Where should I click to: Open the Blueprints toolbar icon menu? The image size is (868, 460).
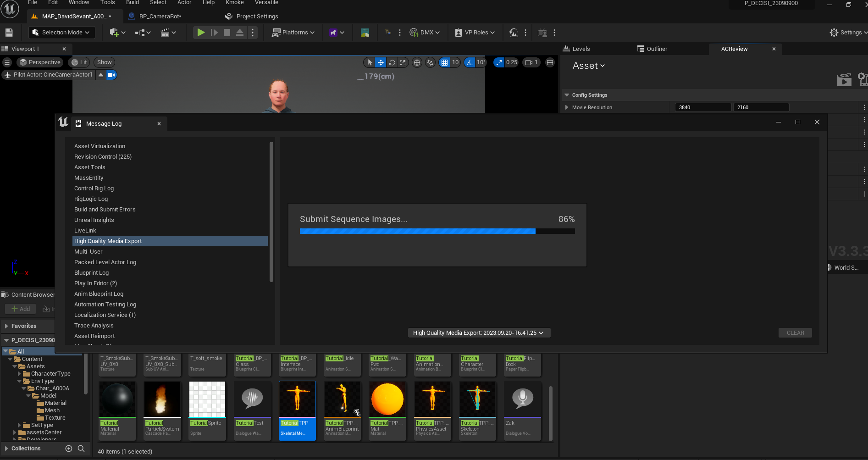pos(143,33)
